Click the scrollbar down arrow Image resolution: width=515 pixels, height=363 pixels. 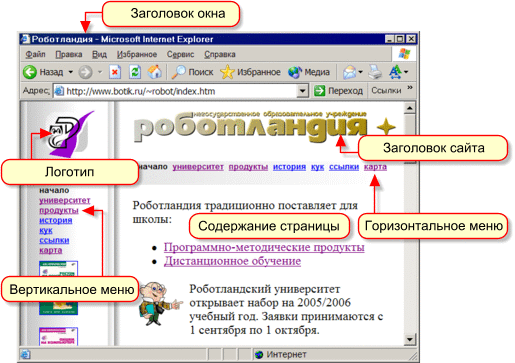click(x=409, y=340)
